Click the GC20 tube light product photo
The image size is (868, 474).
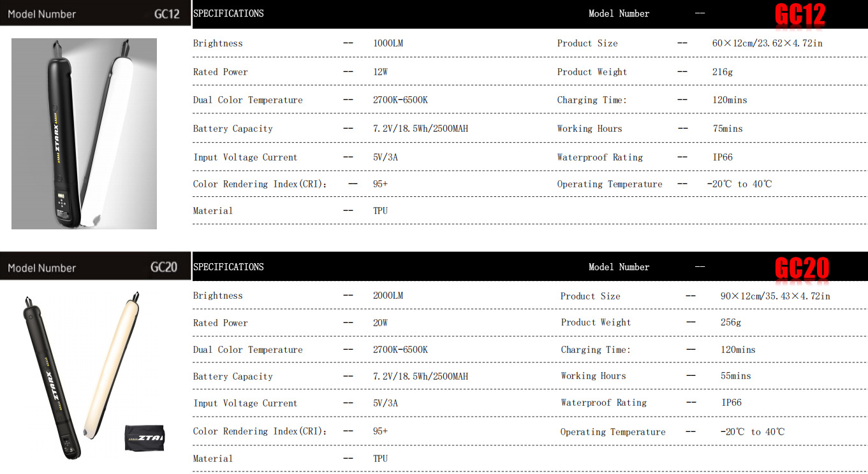[94, 376]
